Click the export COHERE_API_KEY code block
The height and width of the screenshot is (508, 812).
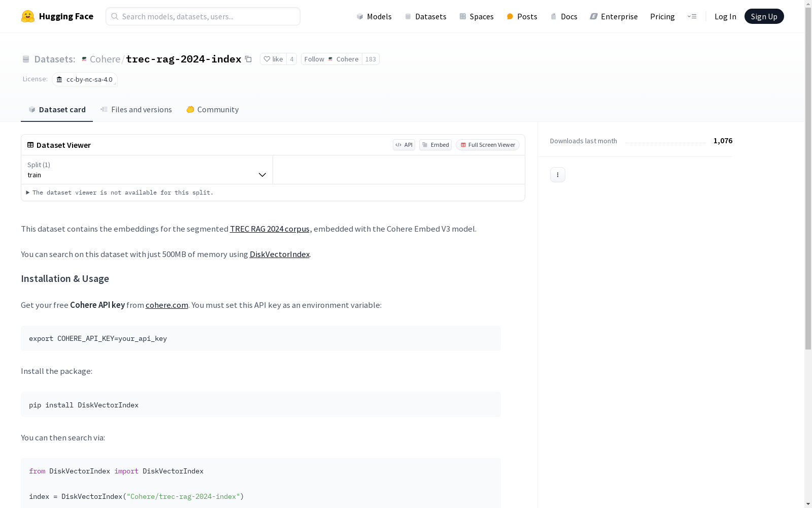coord(261,338)
